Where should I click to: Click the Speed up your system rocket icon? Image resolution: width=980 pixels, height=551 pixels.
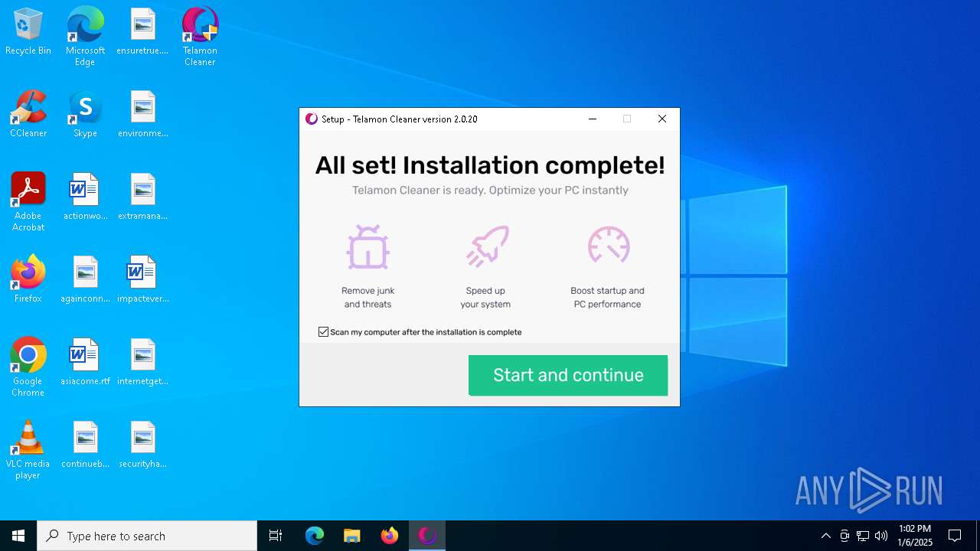(487, 246)
